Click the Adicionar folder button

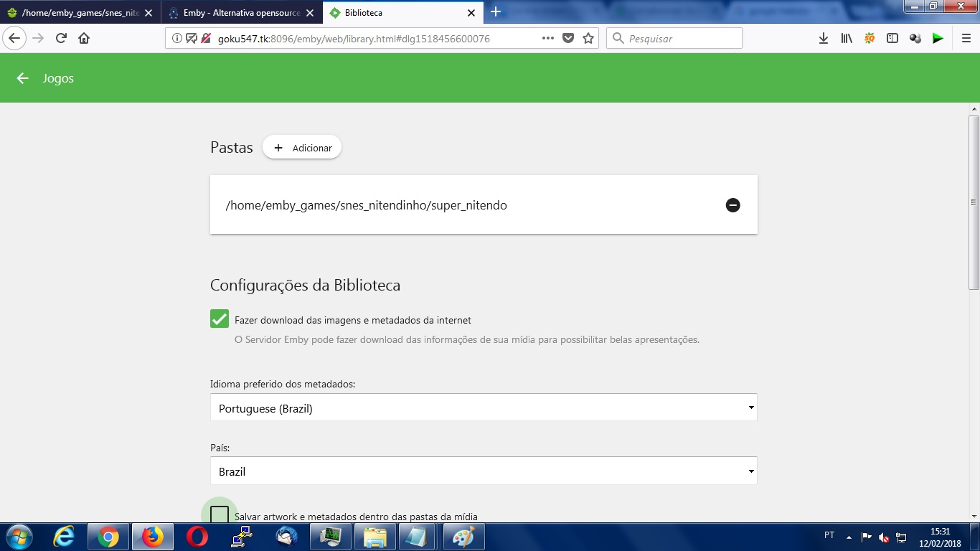302,147
